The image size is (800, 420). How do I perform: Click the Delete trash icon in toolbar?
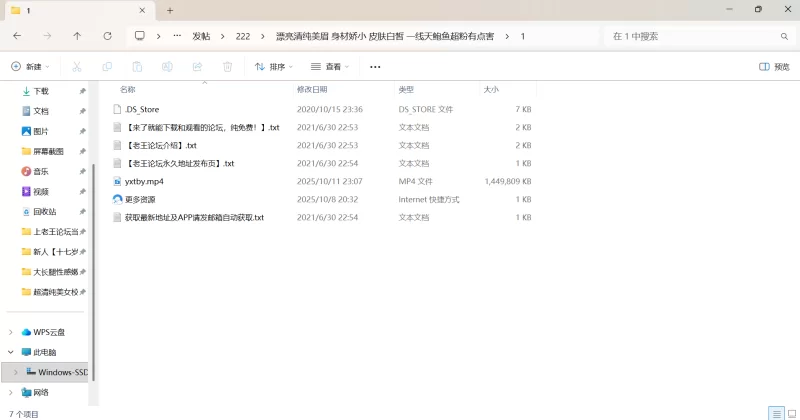(227, 67)
